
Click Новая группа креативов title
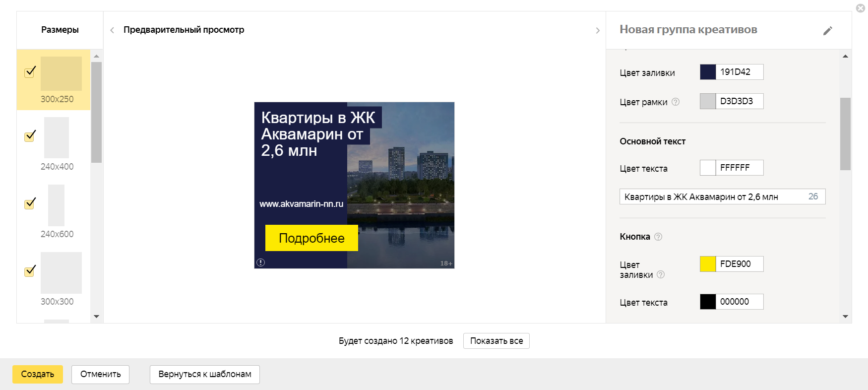point(688,30)
